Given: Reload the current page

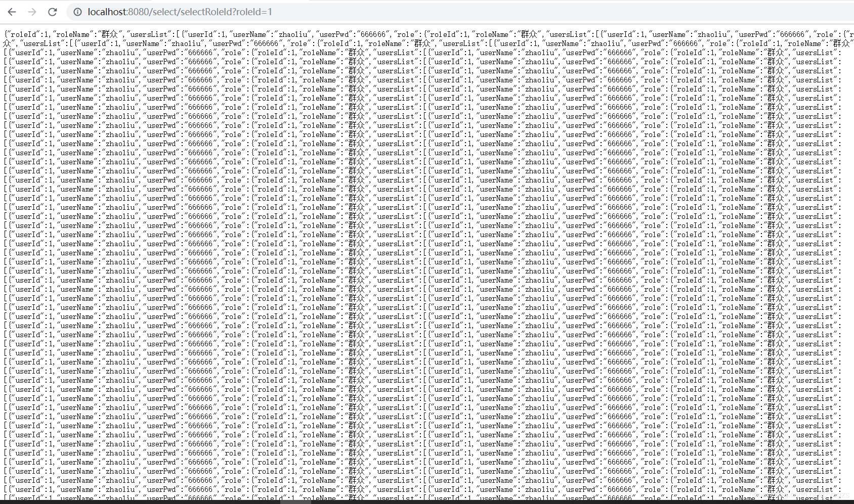Looking at the screenshot, I should pos(53,12).
